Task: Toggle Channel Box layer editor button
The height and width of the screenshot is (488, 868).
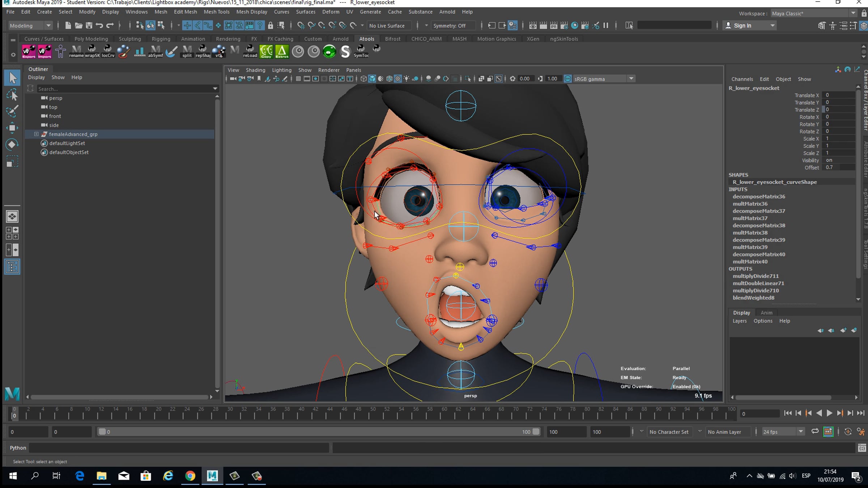Action: [x=864, y=26]
